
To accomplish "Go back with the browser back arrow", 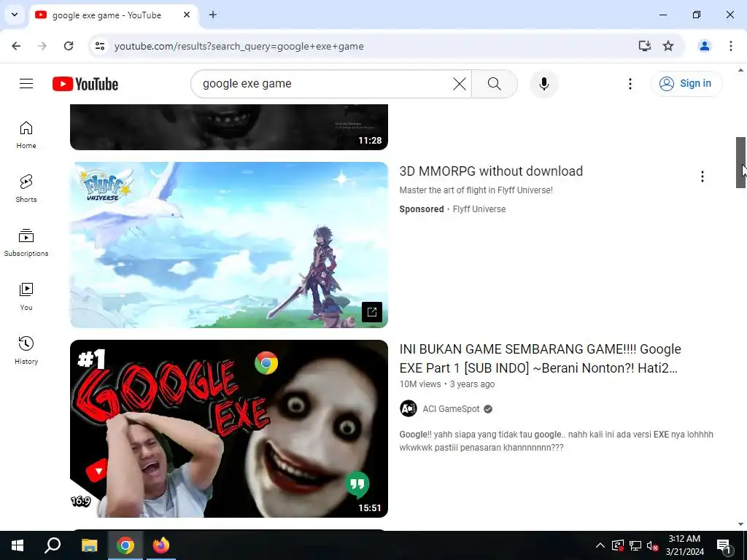I will point(16,46).
